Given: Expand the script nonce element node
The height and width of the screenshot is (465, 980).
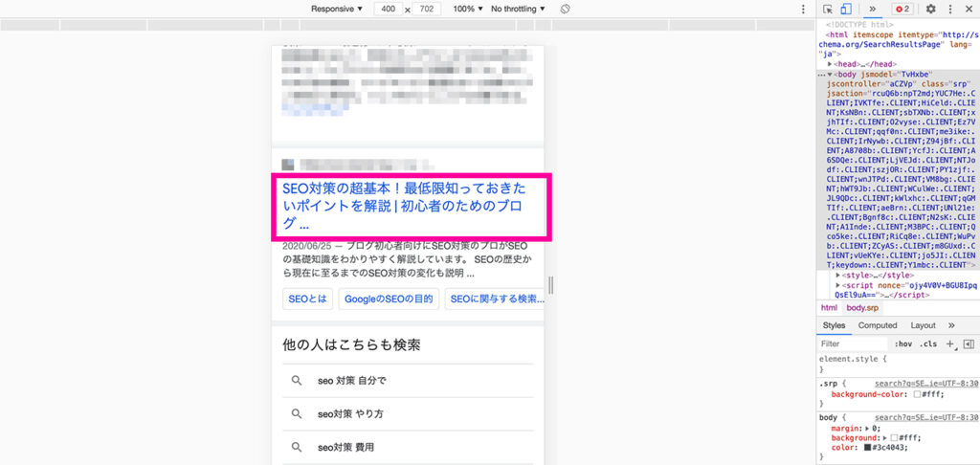Looking at the screenshot, I should pyautogui.click(x=838, y=285).
